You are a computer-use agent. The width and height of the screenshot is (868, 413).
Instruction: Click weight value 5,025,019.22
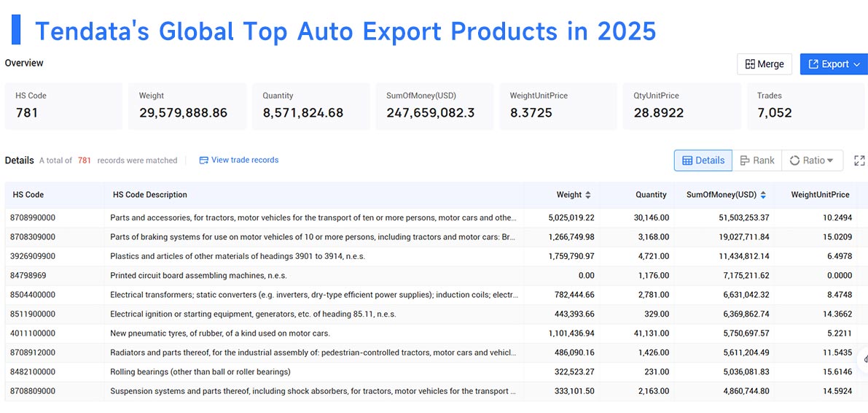[571, 218]
